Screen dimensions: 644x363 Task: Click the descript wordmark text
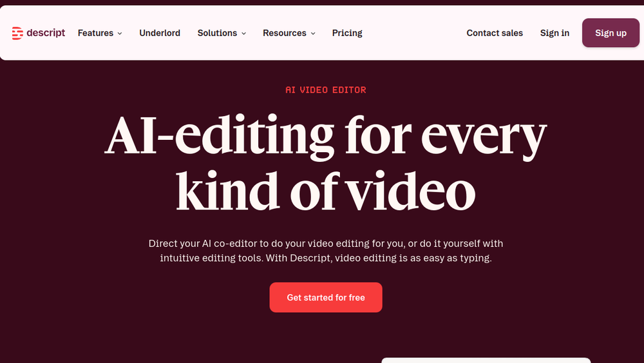[46, 32]
